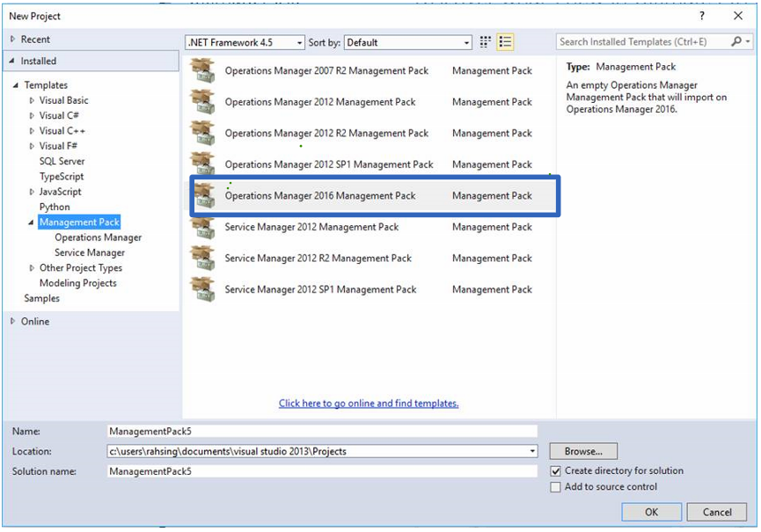Image resolution: width=761 pixels, height=532 pixels.
Task: Select SQL Server template category
Action: pyautogui.click(x=62, y=161)
